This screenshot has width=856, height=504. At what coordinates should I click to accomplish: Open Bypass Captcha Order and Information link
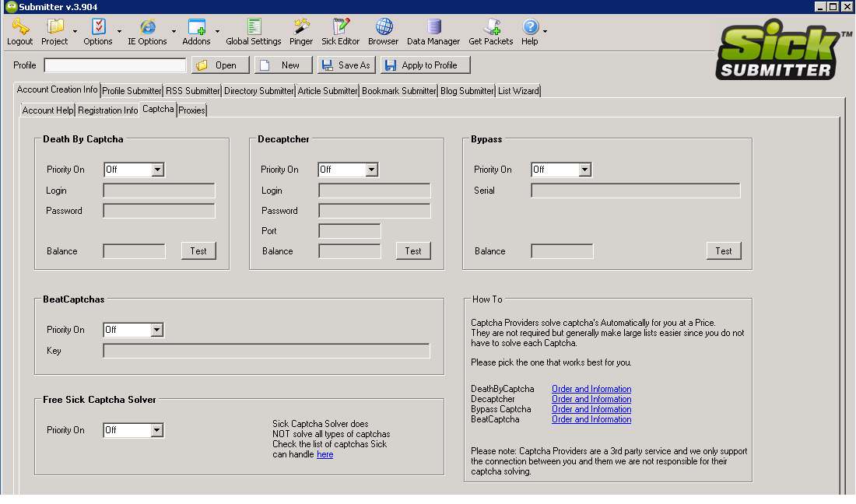coord(591,409)
